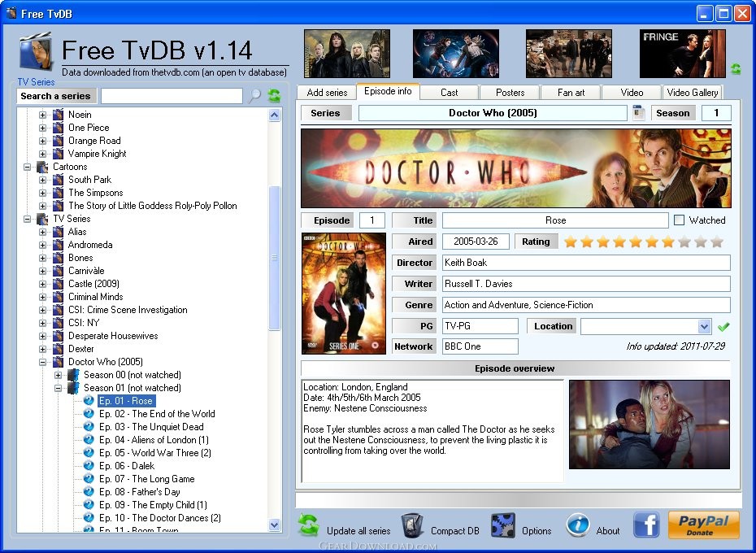The height and width of the screenshot is (553, 756).
Task: Click the episode screenshot thumbnail
Action: click(x=650, y=425)
